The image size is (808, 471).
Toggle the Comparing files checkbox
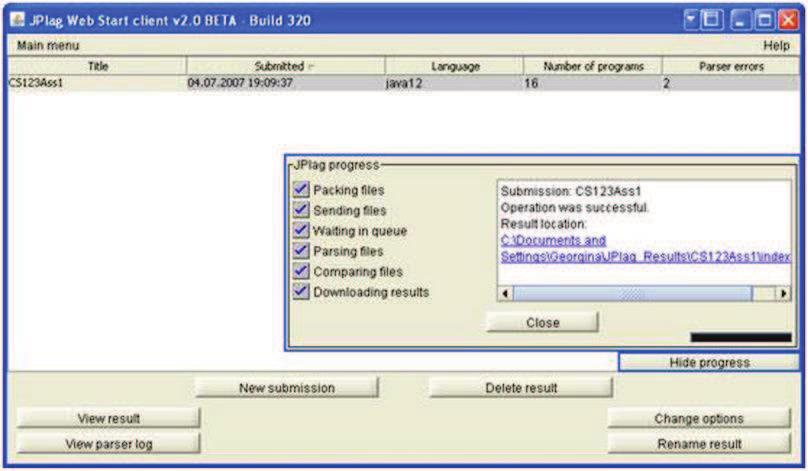coord(301,271)
